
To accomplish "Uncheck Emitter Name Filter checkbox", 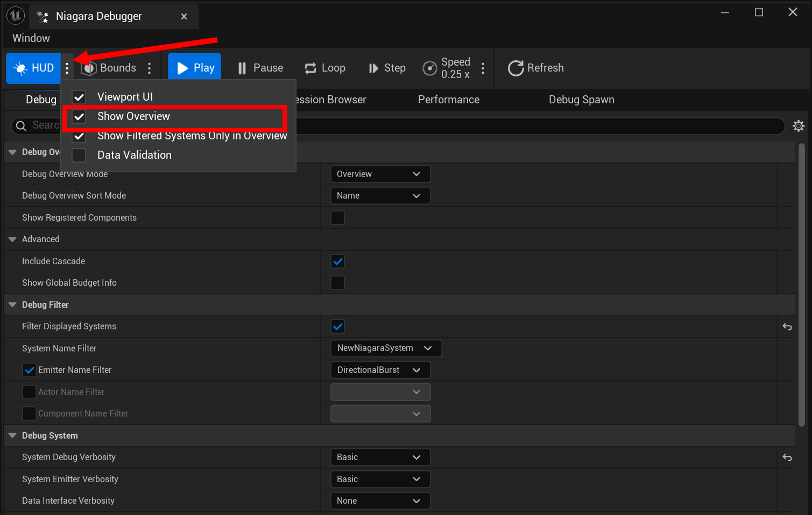I will coord(29,370).
